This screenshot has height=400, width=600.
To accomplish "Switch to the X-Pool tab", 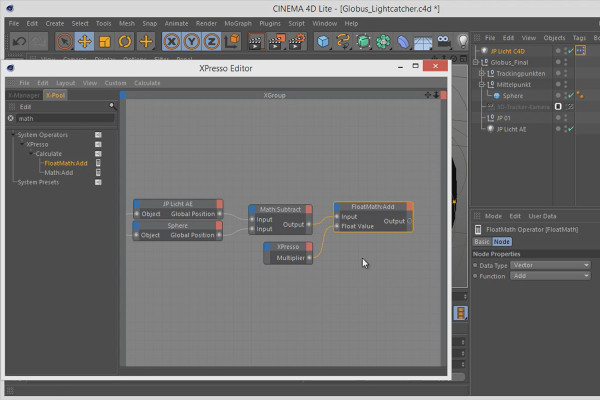I will coord(55,95).
